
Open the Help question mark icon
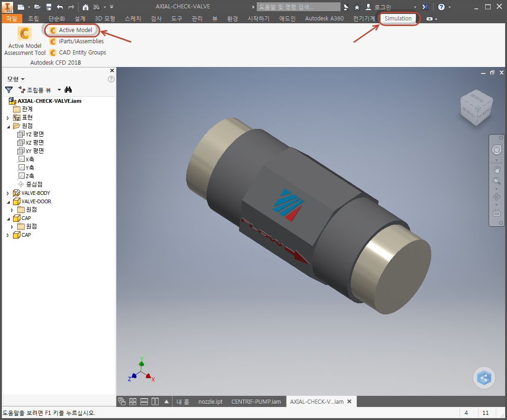point(441,7)
